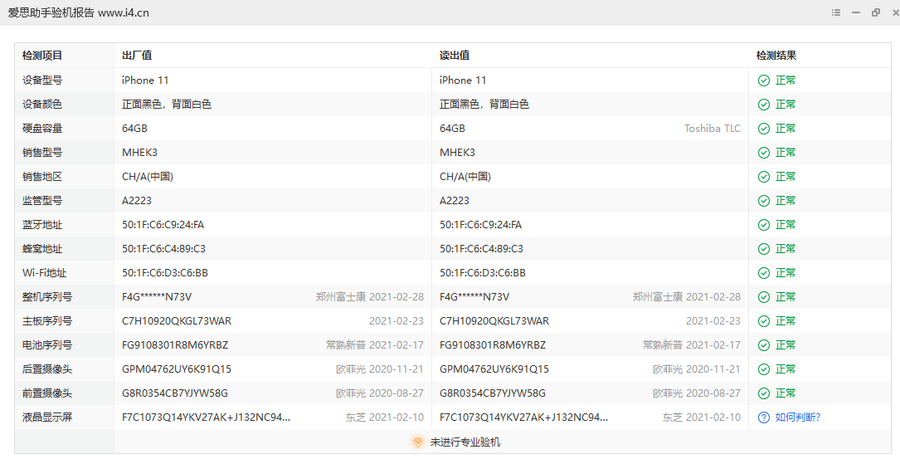Screen dimensions: 900x459
Task: Open the 如何判断? link
Action: click(797, 417)
